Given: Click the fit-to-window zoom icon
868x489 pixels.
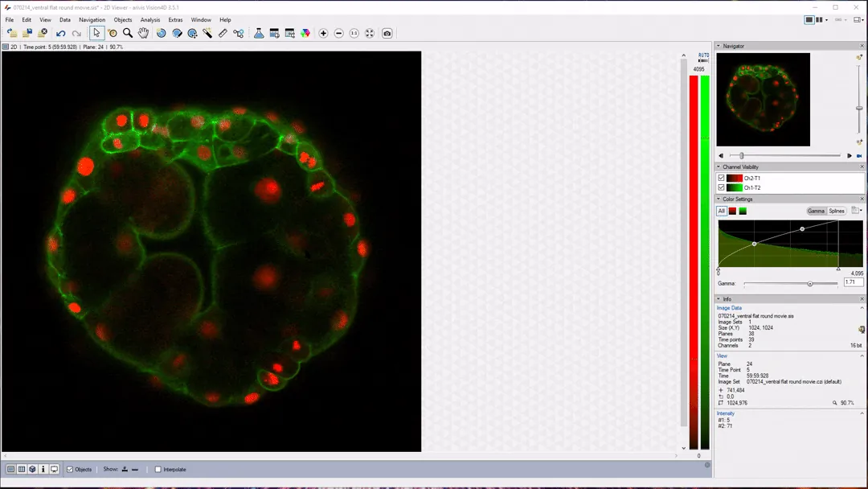Looking at the screenshot, I should click(x=370, y=33).
